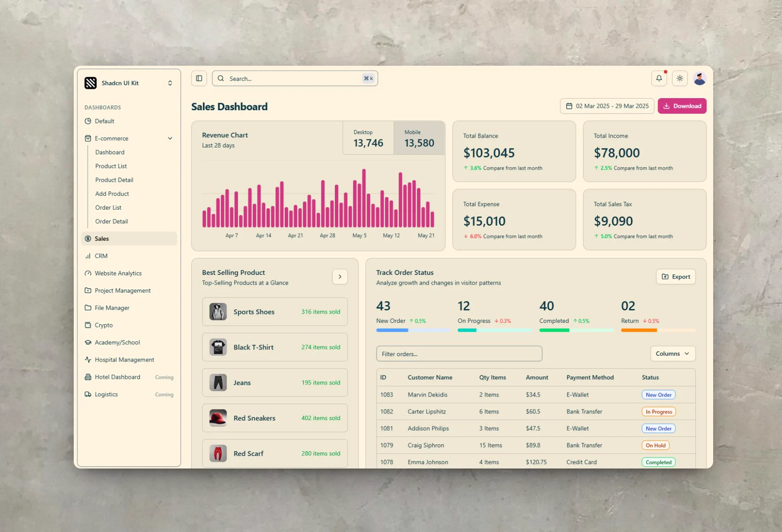Click the Hotel Dashboard building icon
The image size is (782, 532).
(88, 377)
